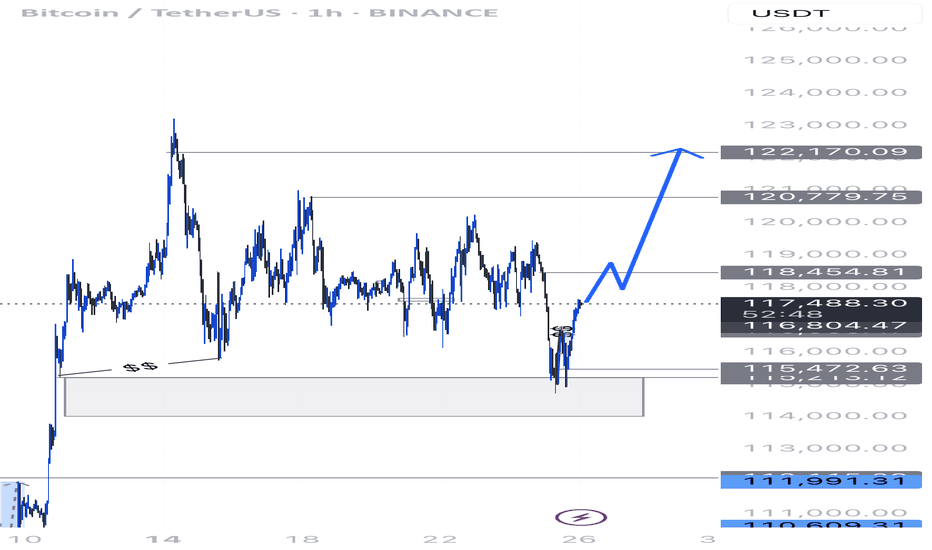Select the 122,170.09 price label
The height and width of the screenshot is (550, 932).
(x=814, y=152)
